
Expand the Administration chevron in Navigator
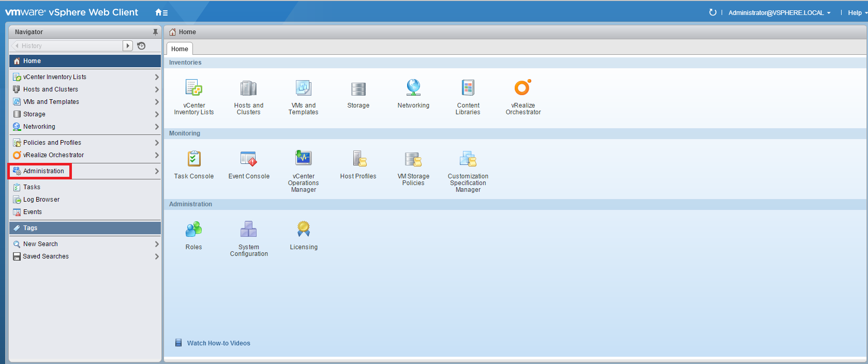click(157, 171)
